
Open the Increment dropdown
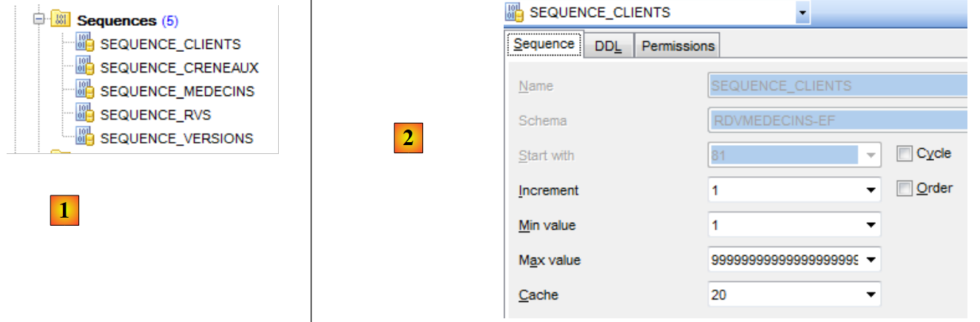click(870, 190)
